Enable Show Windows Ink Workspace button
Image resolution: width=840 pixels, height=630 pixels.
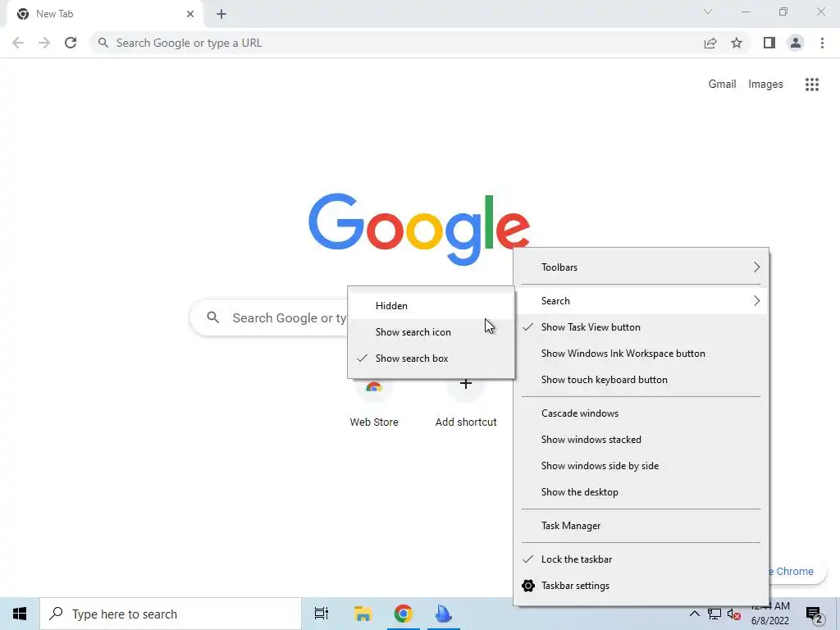coord(641,354)
